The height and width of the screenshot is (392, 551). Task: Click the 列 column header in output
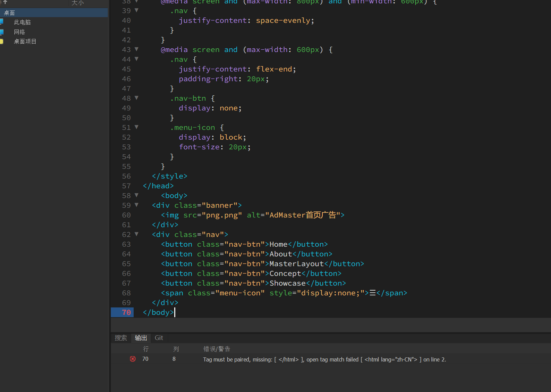click(x=176, y=349)
